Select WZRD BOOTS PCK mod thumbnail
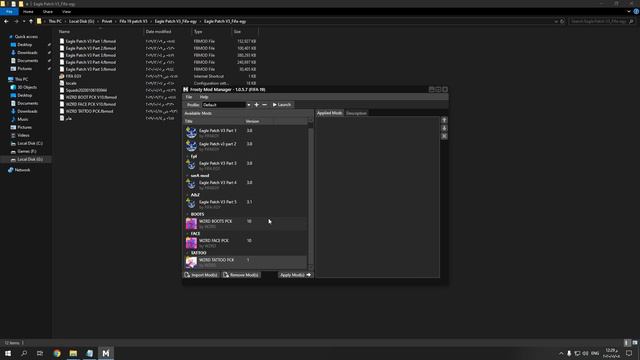 pos(191,223)
